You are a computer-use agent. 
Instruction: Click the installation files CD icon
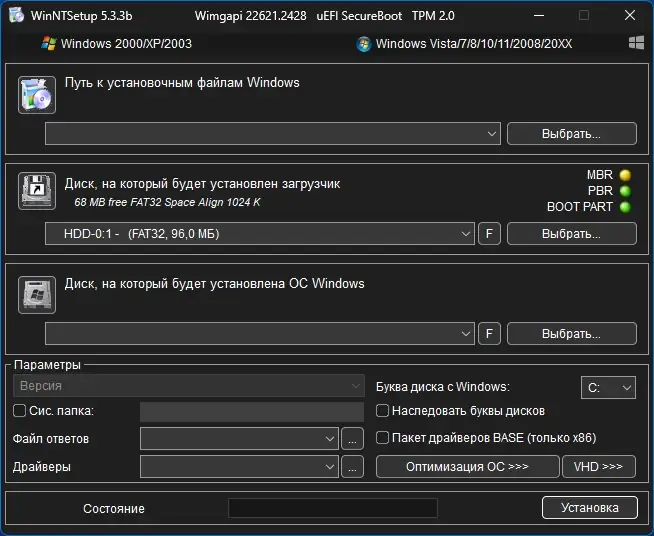pos(37,95)
